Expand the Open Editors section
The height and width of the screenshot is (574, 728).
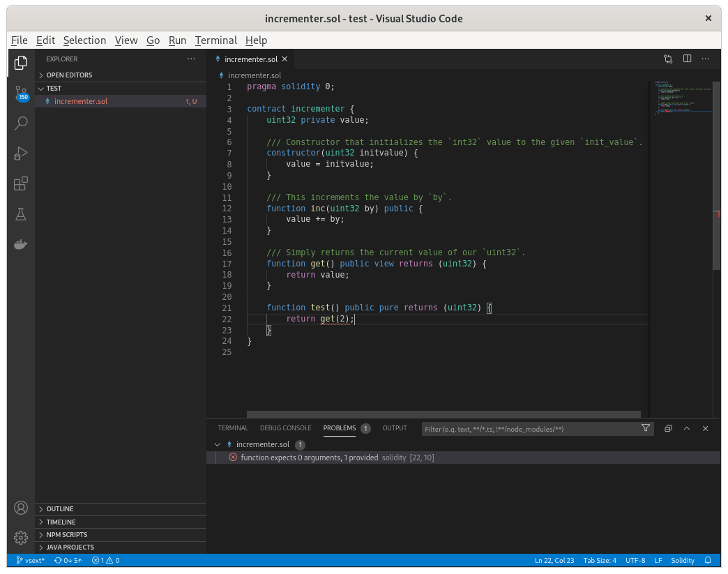[121, 75]
